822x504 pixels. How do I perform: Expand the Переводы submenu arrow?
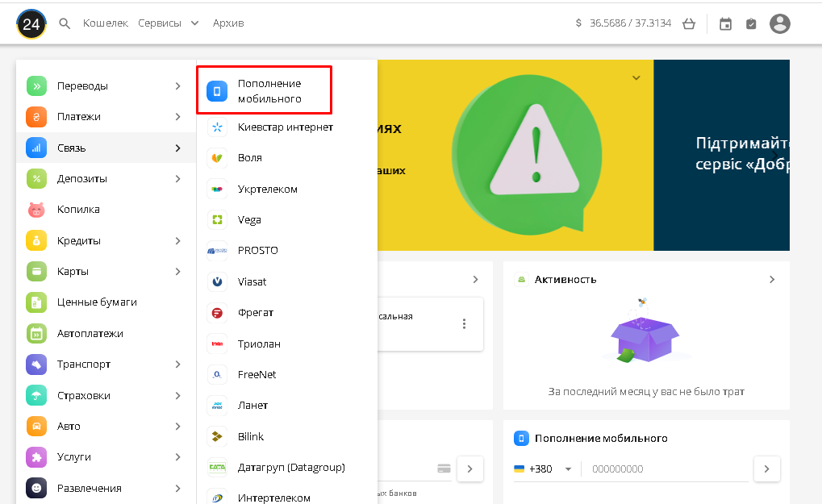[x=177, y=85]
